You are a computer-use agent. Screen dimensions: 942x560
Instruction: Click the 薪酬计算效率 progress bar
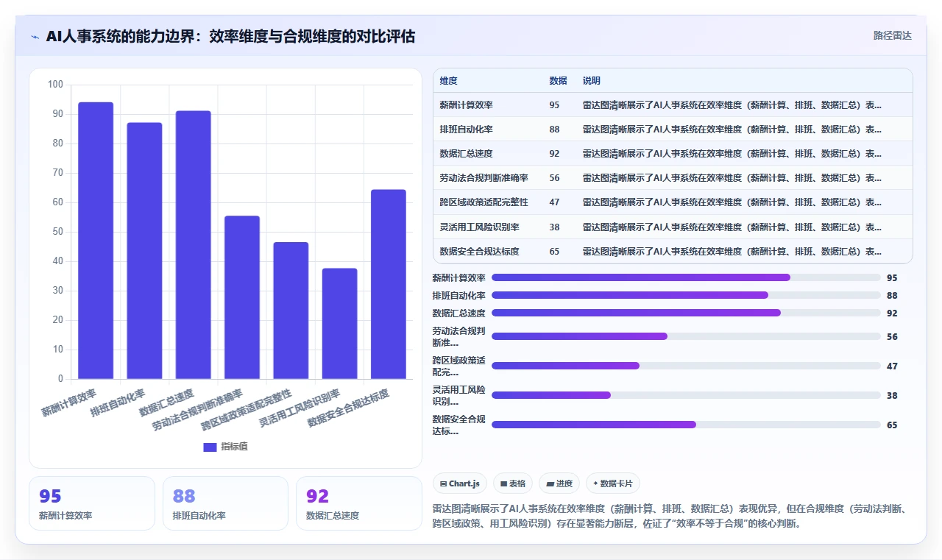tap(686, 277)
